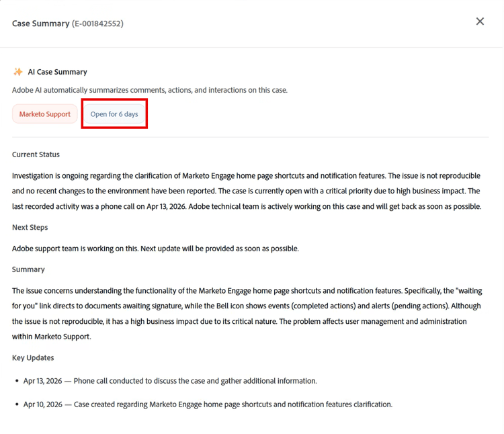Click the 'Adobe support team is working' line
The image size is (504, 434).
pos(156,249)
